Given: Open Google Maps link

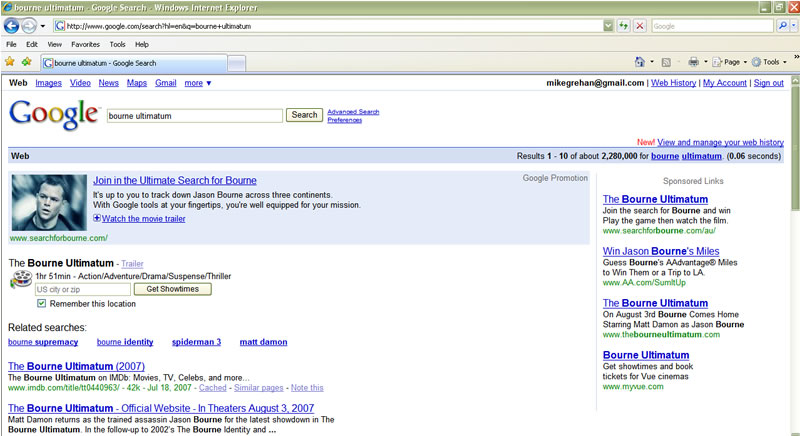Looking at the screenshot, I should click(137, 83).
